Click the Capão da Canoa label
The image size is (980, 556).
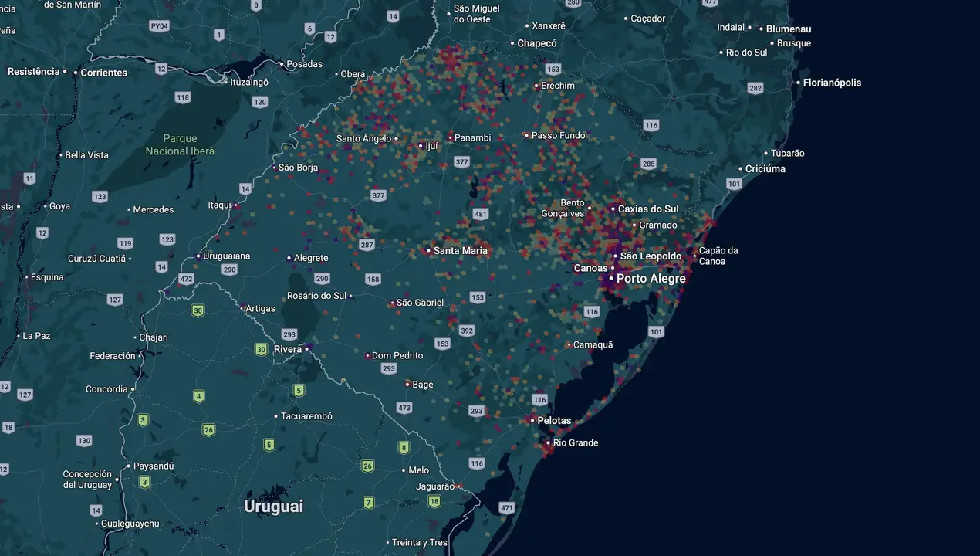click(x=718, y=256)
